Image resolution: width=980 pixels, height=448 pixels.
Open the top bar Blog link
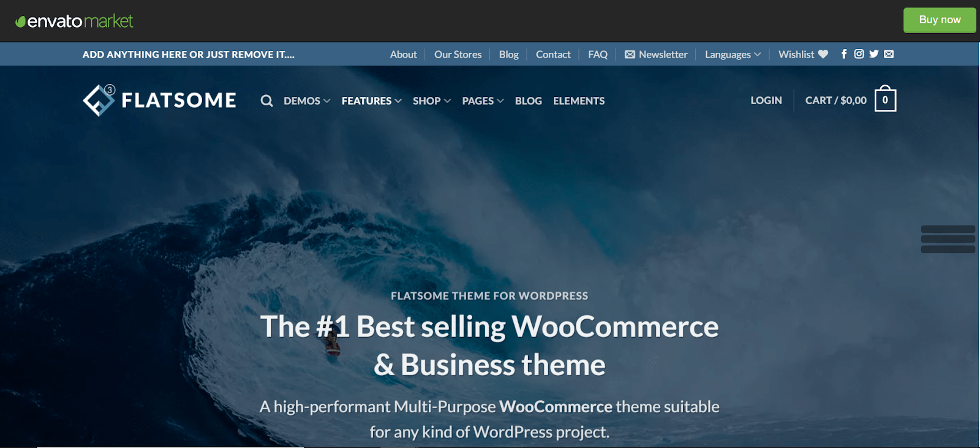(x=508, y=55)
